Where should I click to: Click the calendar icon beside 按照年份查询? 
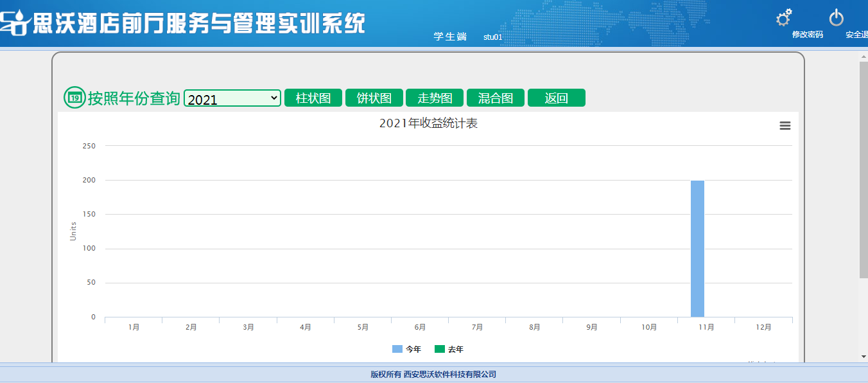pos(74,98)
